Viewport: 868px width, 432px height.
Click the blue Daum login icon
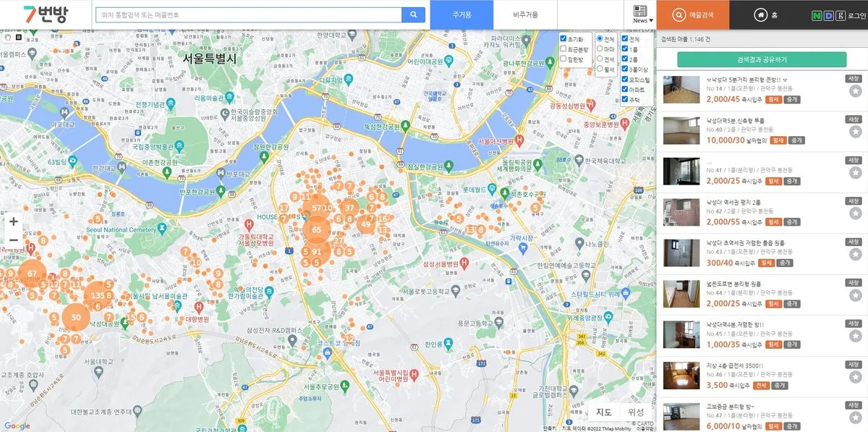click(x=828, y=15)
